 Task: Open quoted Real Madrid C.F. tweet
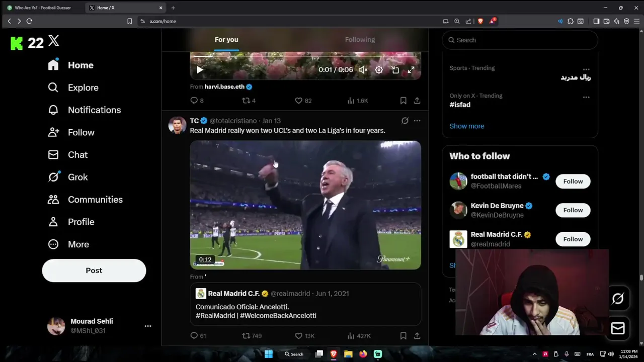point(305,304)
